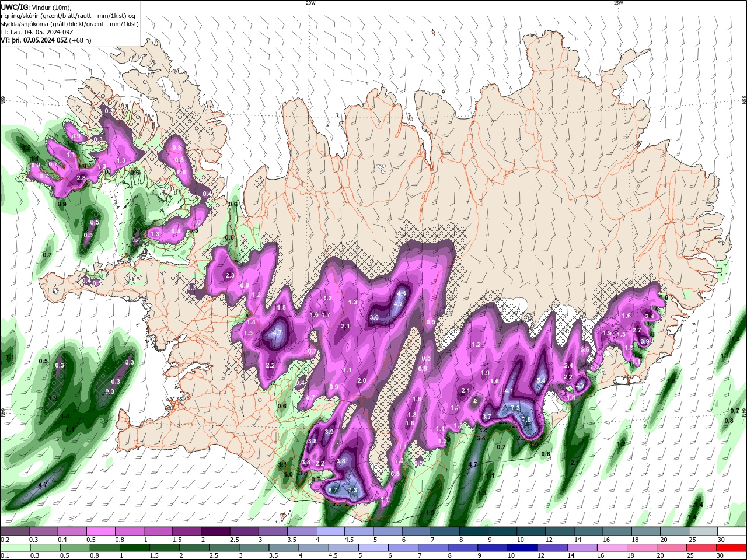This screenshot has height=560, width=747.
Task: Select the lower legend swatch between 7 and 8
Action: 433,548
